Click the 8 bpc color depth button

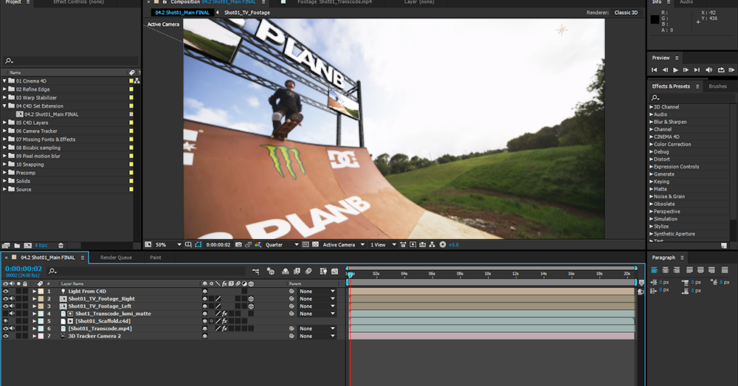41,246
